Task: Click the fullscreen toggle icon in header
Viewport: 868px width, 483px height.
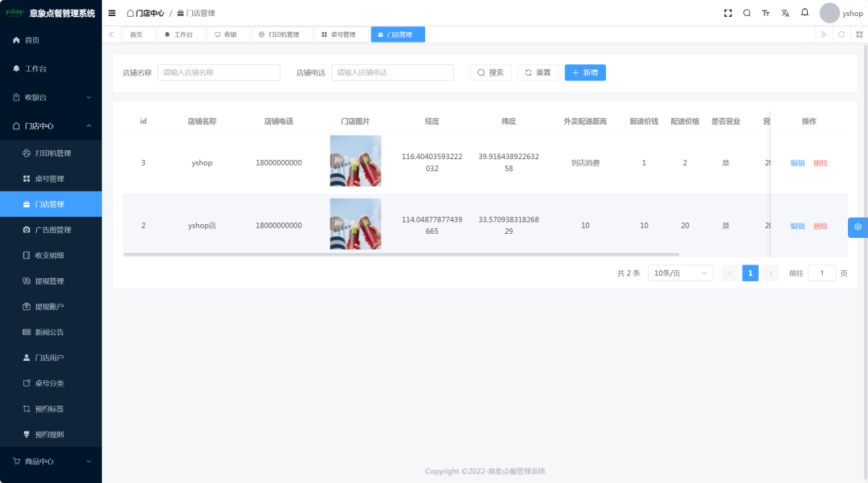Action: coord(728,13)
